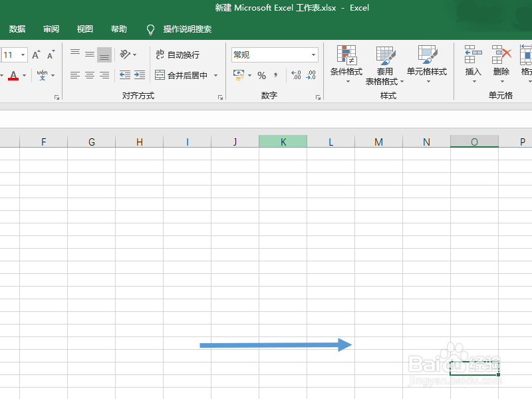Launch 数字 number format dialog launcher
532x399 pixels.
click(x=318, y=97)
